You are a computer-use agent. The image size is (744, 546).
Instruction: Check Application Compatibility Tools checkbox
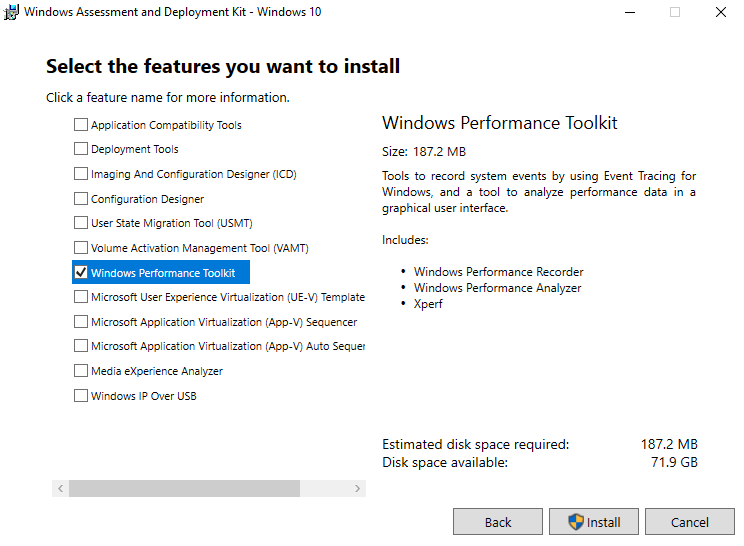pos(81,125)
